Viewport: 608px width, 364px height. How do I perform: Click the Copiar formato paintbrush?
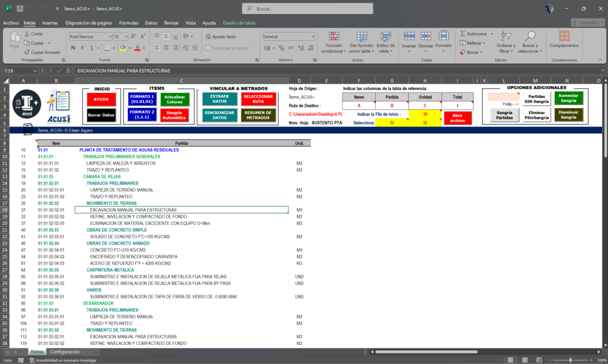coord(27,52)
